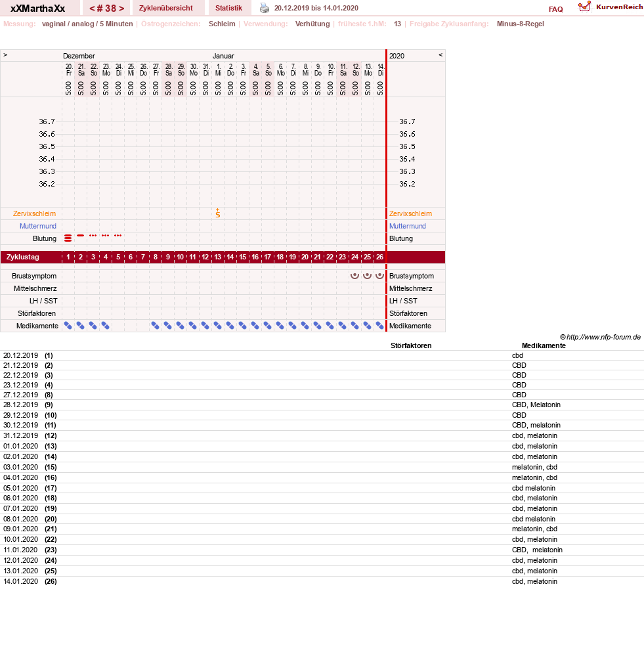Open the KurvenReich text link
The height and width of the screenshot is (660, 644).
click(619, 7)
